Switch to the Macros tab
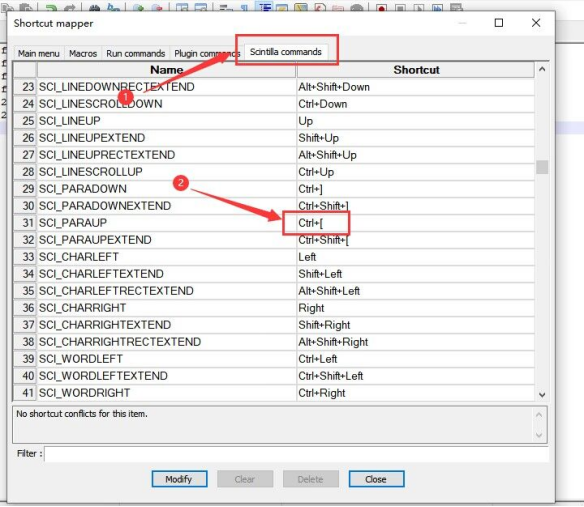Viewport: 584px width, 507px height. (83, 53)
